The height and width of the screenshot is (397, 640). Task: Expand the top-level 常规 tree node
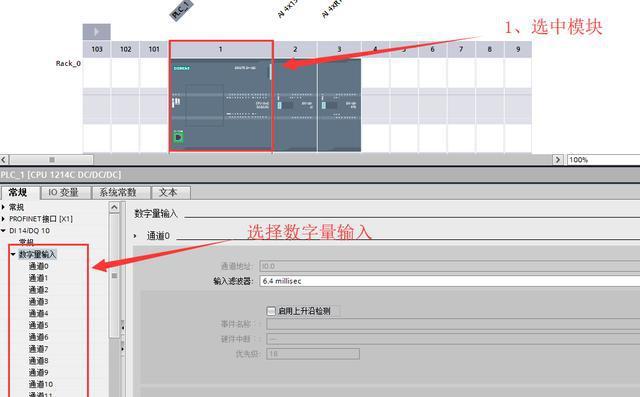(x=3, y=207)
